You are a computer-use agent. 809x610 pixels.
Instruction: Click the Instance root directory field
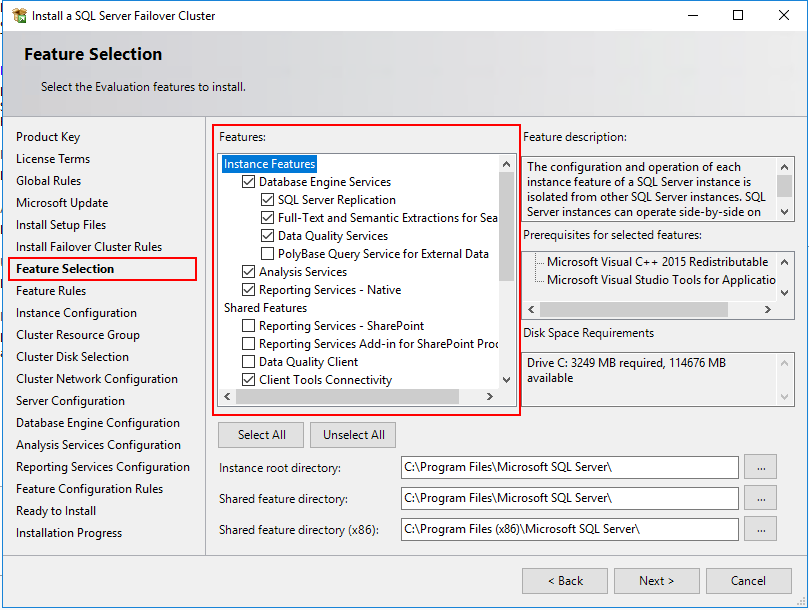(570, 468)
